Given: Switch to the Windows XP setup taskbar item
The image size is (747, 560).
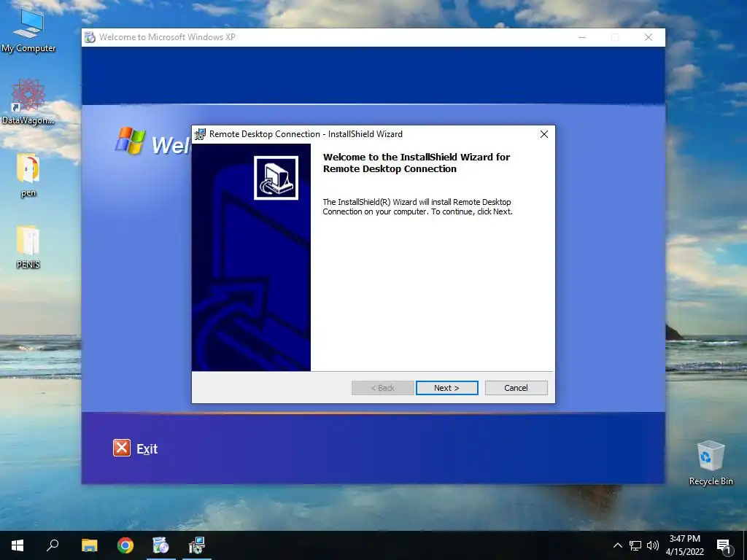Looking at the screenshot, I should [x=161, y=545].
